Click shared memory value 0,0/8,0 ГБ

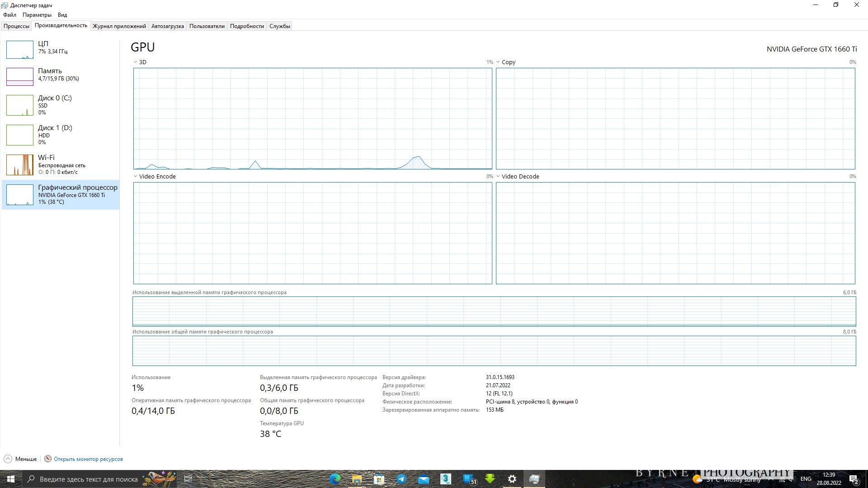tap(279, 411)
